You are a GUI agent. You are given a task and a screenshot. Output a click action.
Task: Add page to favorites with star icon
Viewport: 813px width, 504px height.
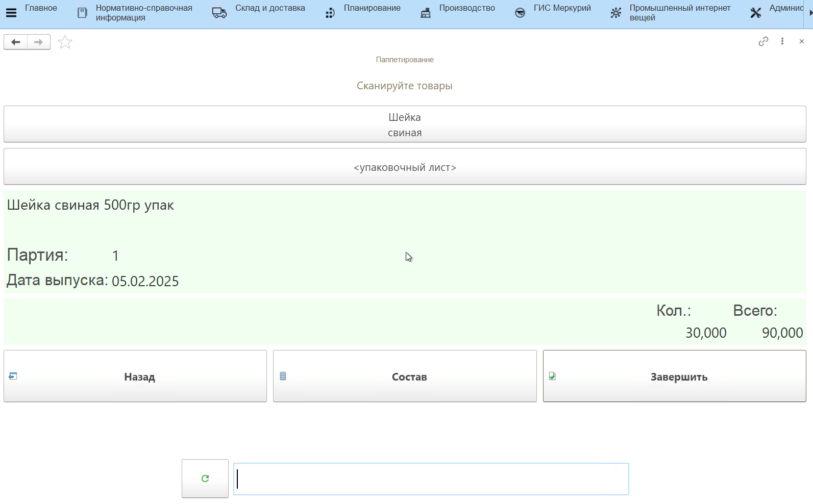[x=65, y=42]
